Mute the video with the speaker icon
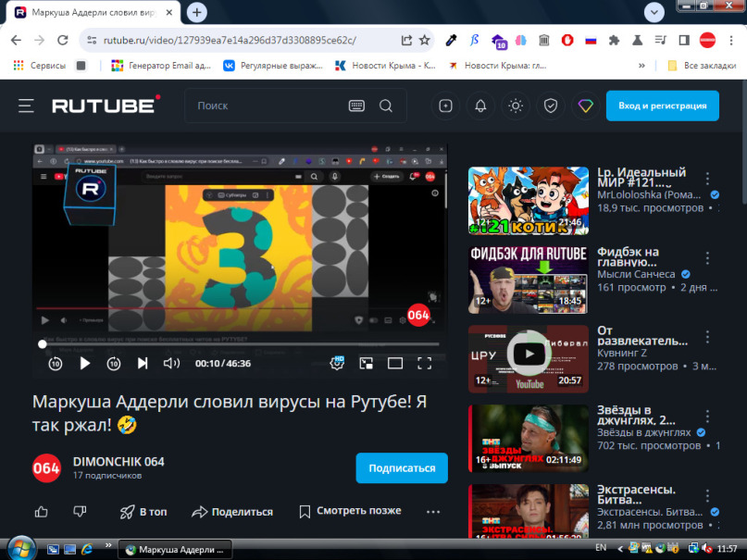This screenshot has height=560, width=747. tap(171, 364)
